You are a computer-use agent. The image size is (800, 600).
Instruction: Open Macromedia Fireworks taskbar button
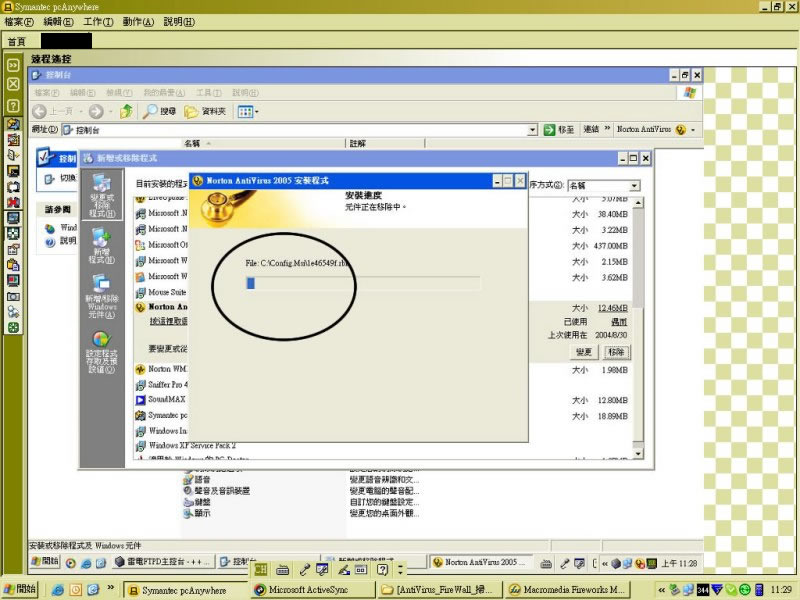[x=568, y=590]
